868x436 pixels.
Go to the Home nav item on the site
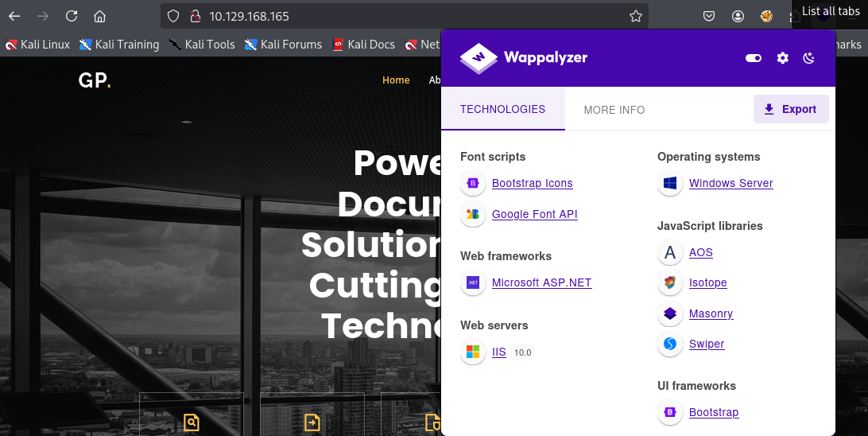point(396,80)
